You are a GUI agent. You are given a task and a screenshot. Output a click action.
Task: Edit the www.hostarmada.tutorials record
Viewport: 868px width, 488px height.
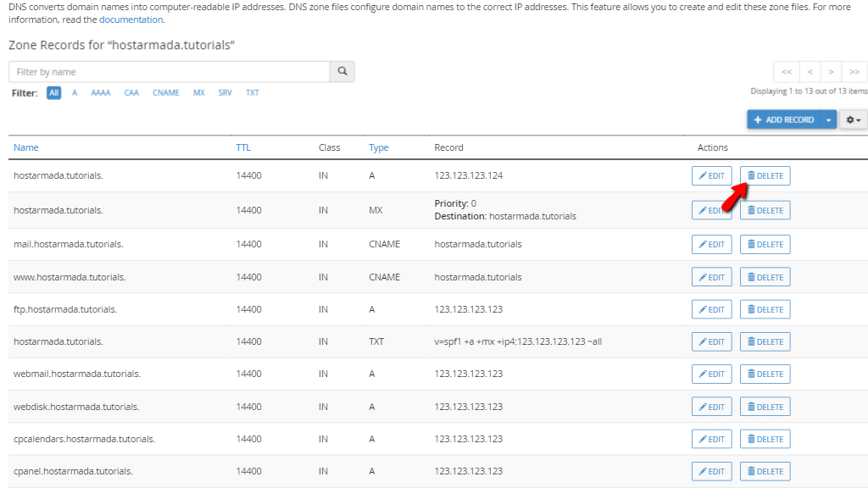711,277
